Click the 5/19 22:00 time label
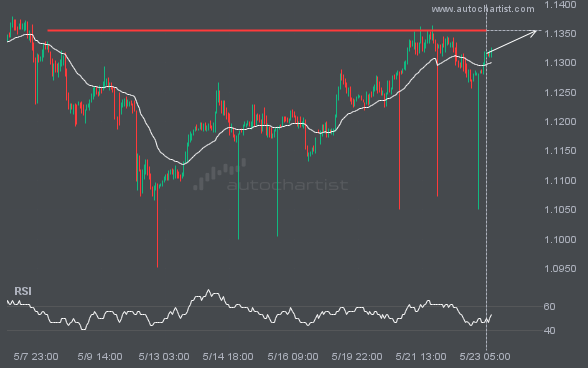 [357, 356]
